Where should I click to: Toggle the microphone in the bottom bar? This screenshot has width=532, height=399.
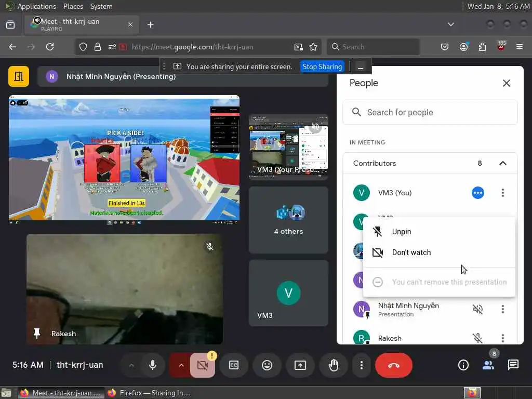click(x=153, y=365)
